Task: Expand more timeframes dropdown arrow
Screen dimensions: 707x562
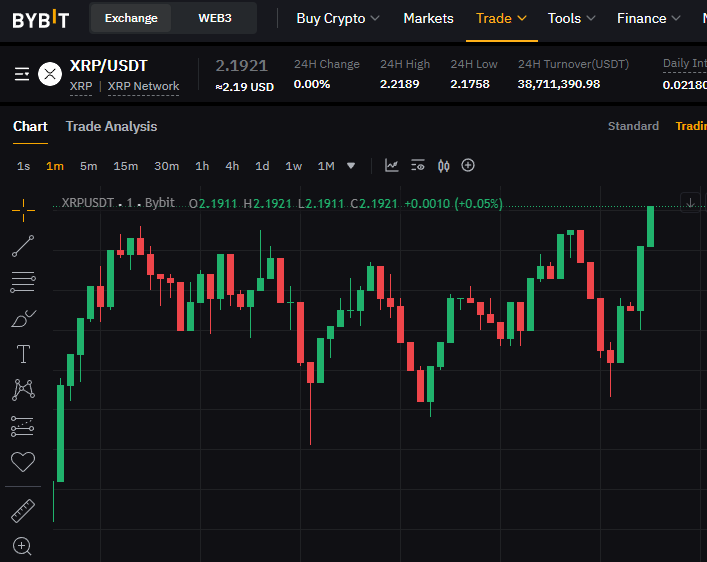Action: click(351, 166)
